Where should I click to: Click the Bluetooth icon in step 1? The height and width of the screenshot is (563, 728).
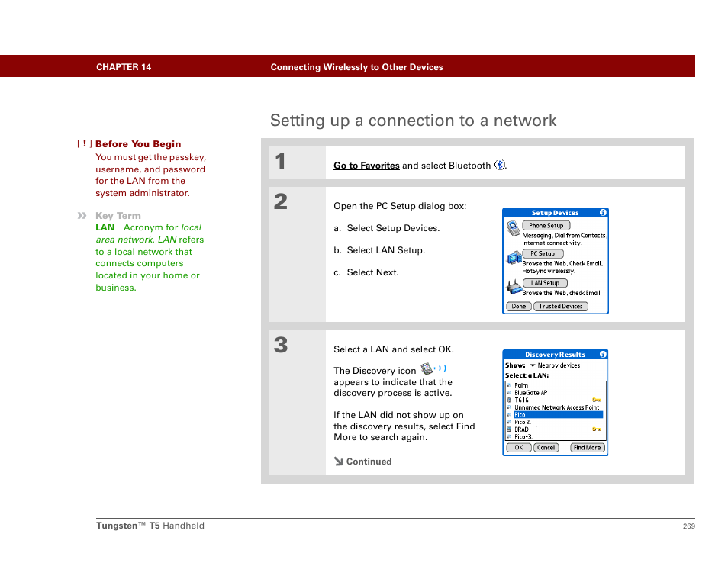(x=500, y=164)
